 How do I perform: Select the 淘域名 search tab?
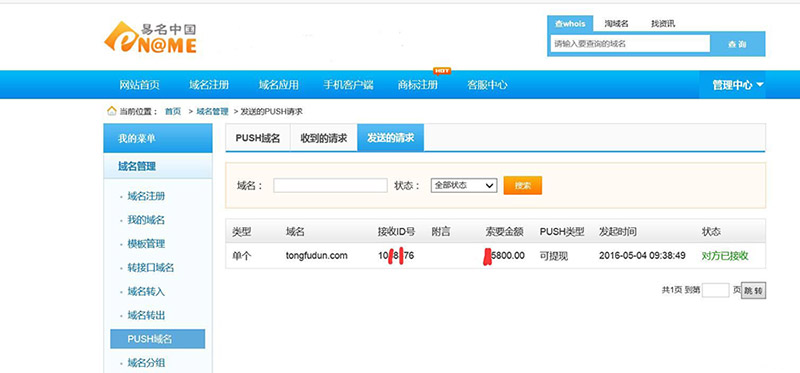point(617,24)
